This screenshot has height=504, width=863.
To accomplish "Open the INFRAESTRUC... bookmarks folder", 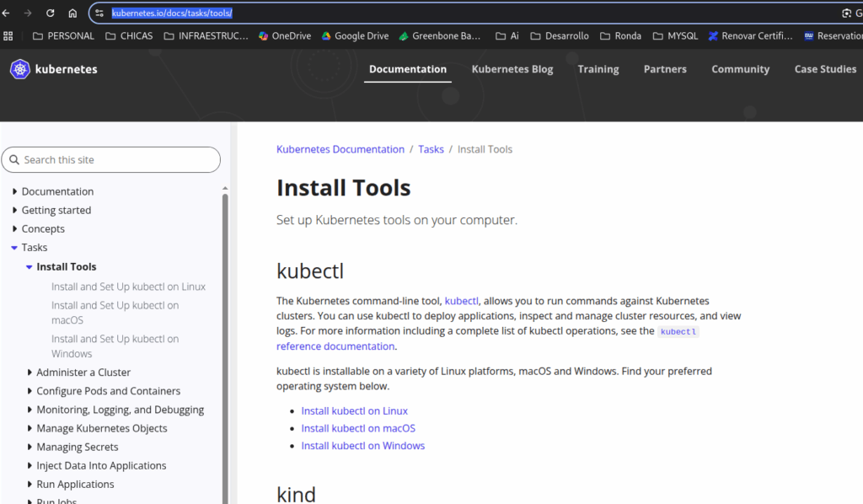I will pos(206,35).
